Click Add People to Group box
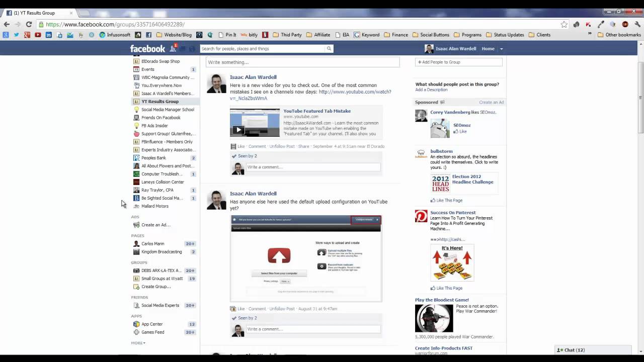 [x=459, y=62]
